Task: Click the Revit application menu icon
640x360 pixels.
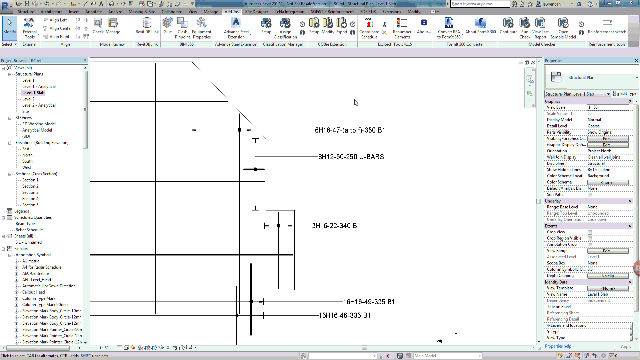Action: [6, 7]
